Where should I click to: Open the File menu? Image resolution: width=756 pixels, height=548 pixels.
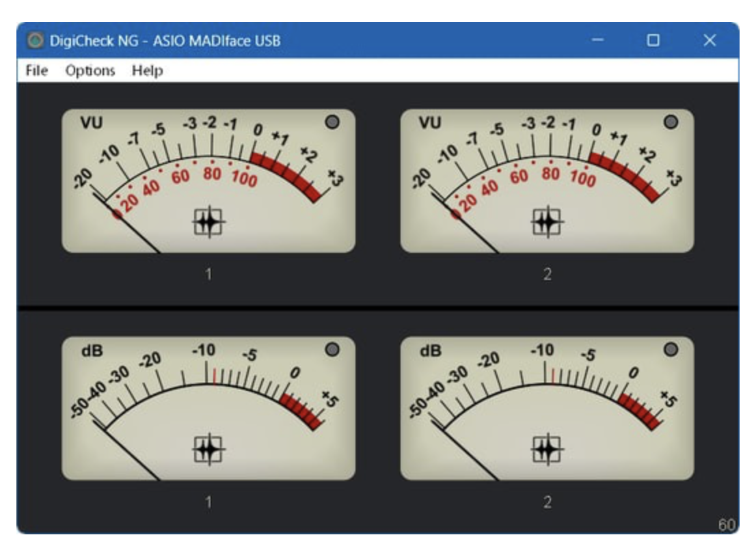click(x=36, y=70)
